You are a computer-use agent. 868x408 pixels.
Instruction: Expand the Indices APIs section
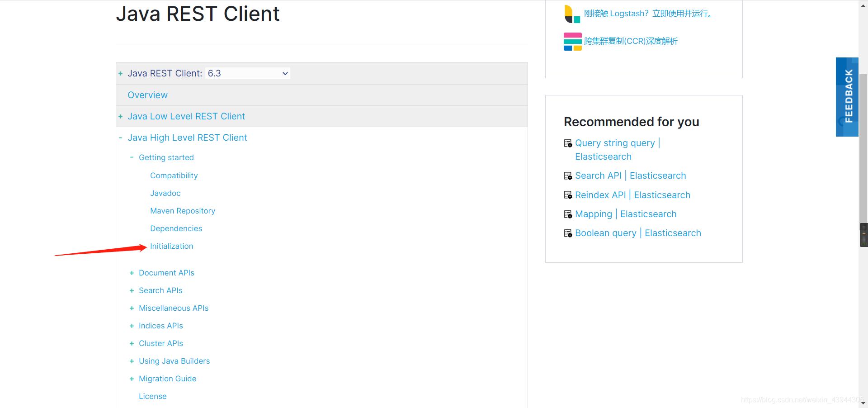(132, 326)
